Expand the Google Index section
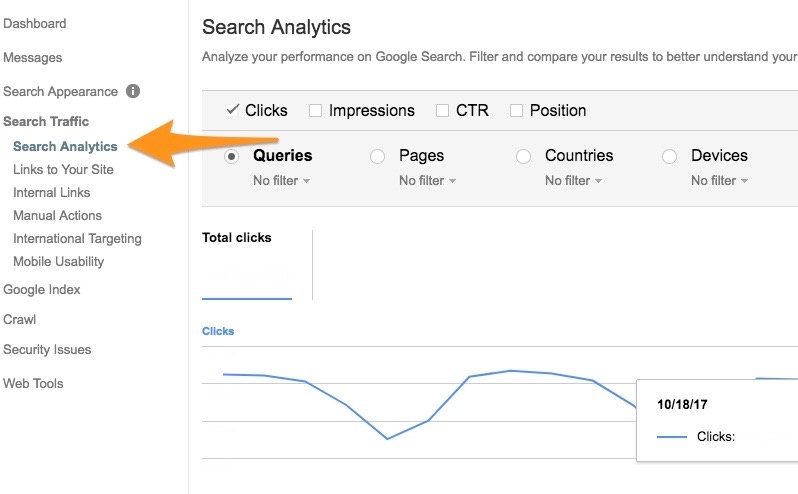Screen dimensions: 798x494 pyautogui.click(x=42, y=289)
